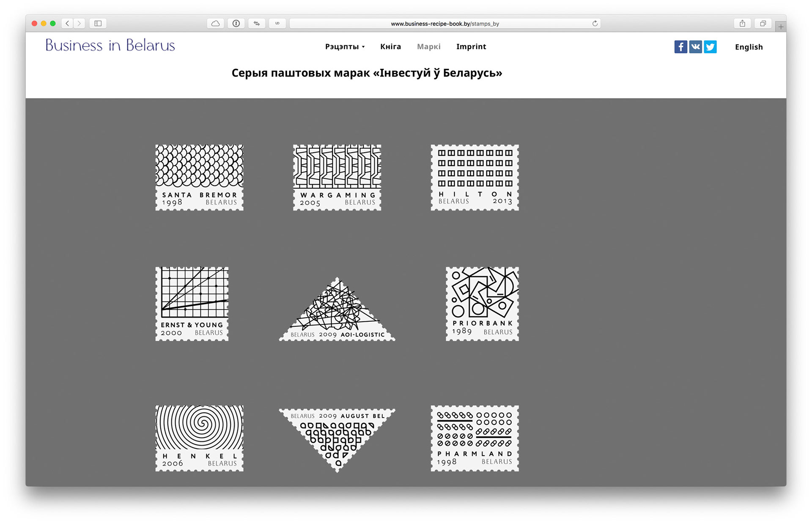Open the Кніга menu item
The height and width of the screenshot is (523, 812).
390,47
